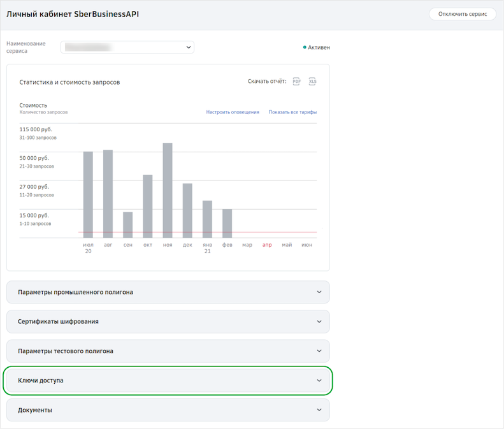
Task: Click the Статистика и стоимость запросов heading
Action: 69,82
